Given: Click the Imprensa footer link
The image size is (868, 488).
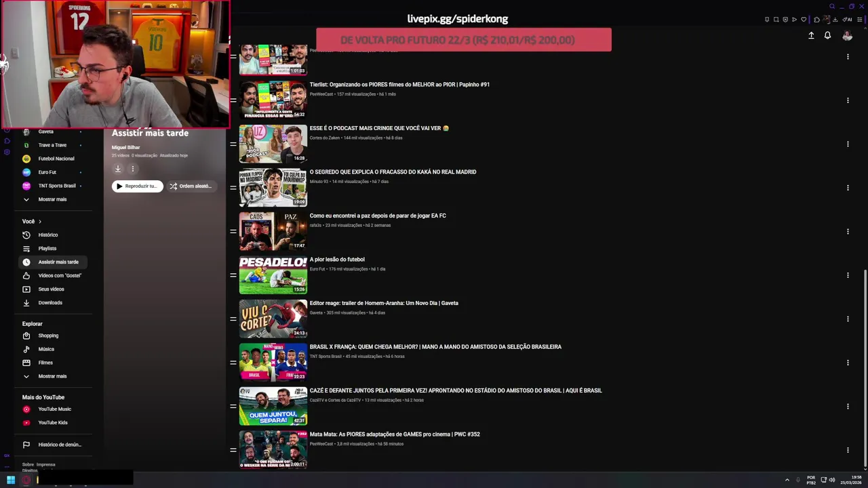Looking at the screenshot, I should tap(46, 465).
